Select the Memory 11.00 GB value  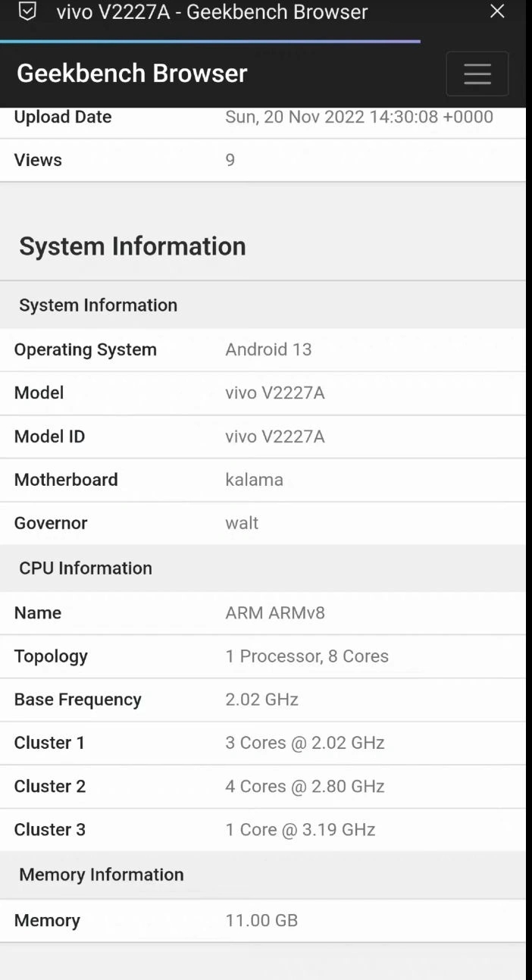tap(261, 921)
